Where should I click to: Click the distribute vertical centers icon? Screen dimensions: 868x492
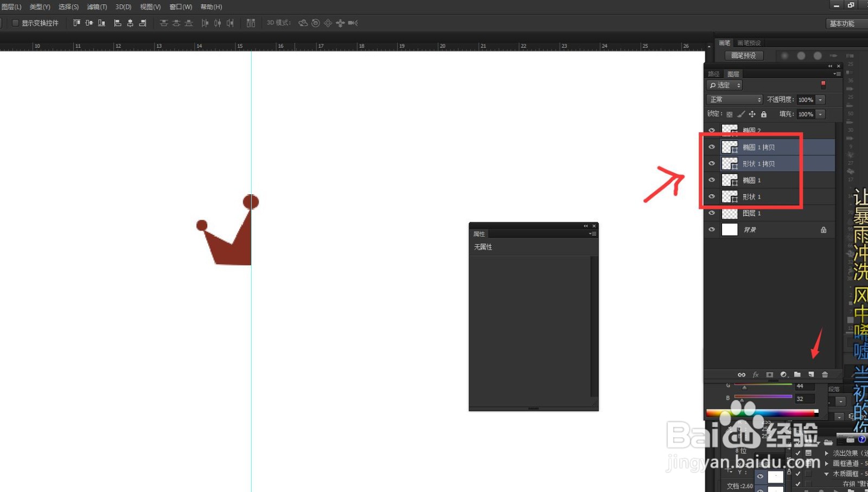click(x=176, y=23)
